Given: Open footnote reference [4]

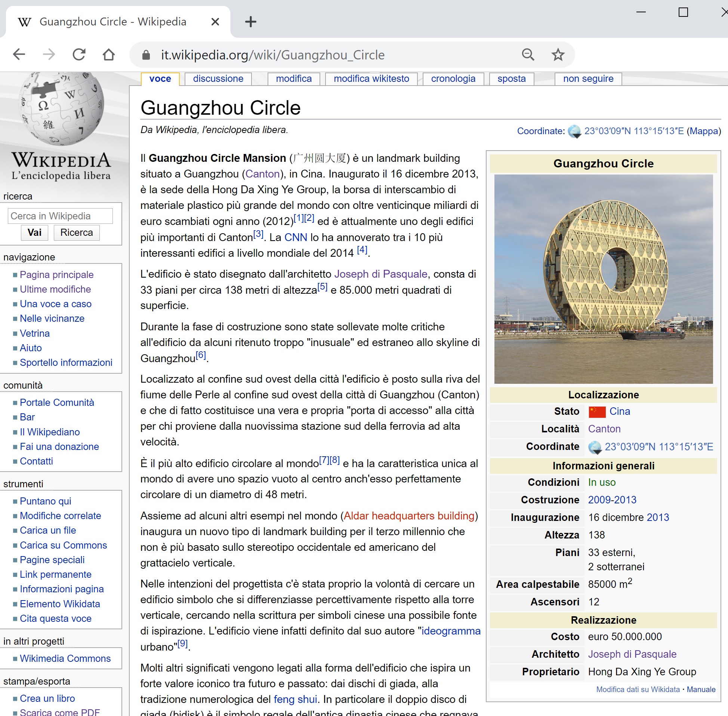Looking at the screenshot, I should pos(362,250).
